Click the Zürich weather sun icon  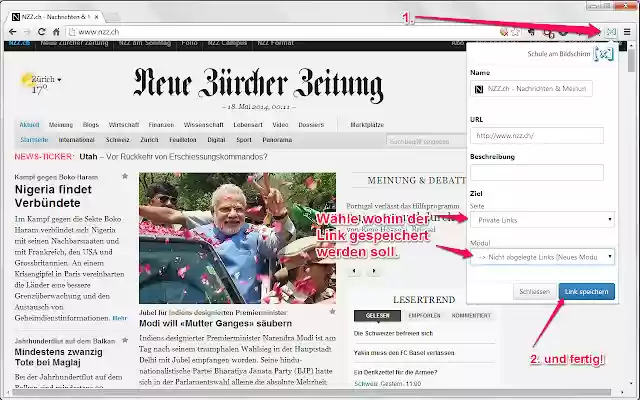(x=28, y=80)
